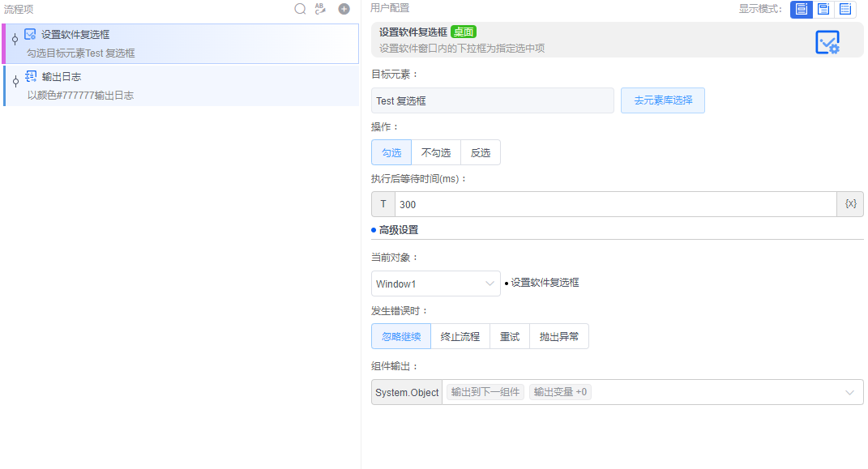Click the translate/rename icon atop the flow list
Image resolution: width=868 pixels, height=469 pixels.
[320, 9]
